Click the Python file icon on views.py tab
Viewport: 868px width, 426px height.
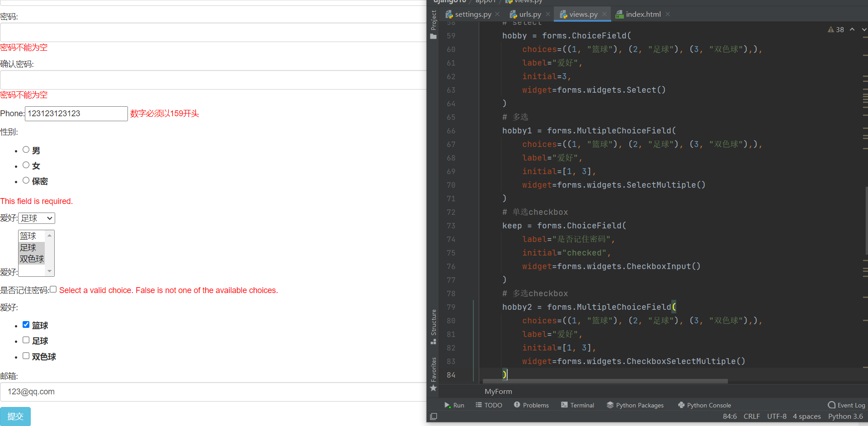coord(564,14)
